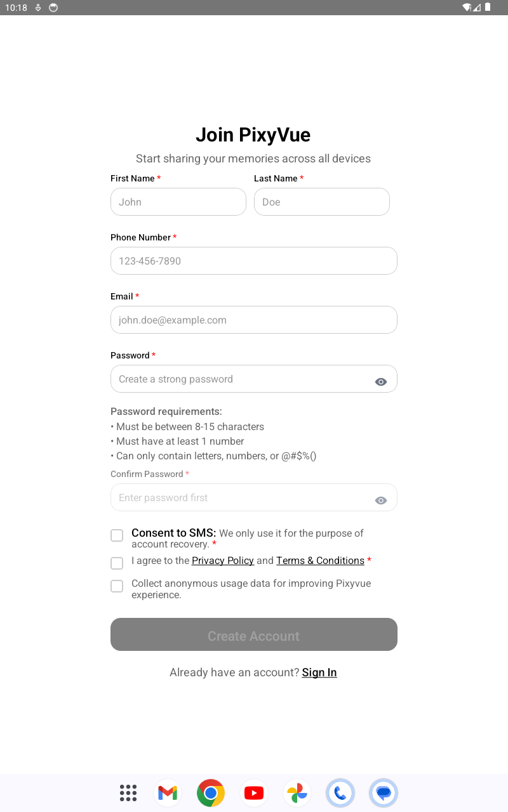Open the app drawer grid icon

pos(128,793)
